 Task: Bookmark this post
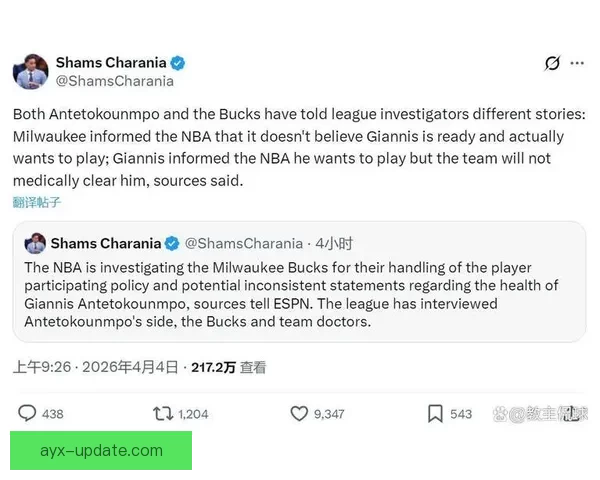436,413
